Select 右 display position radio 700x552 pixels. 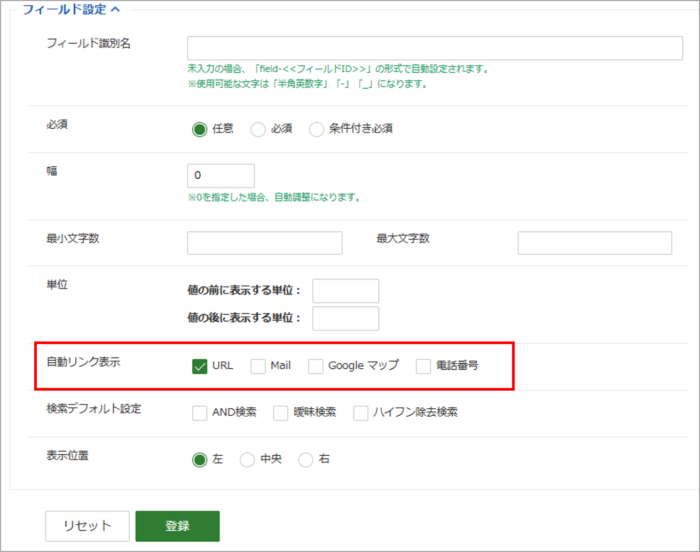(306, 460)
